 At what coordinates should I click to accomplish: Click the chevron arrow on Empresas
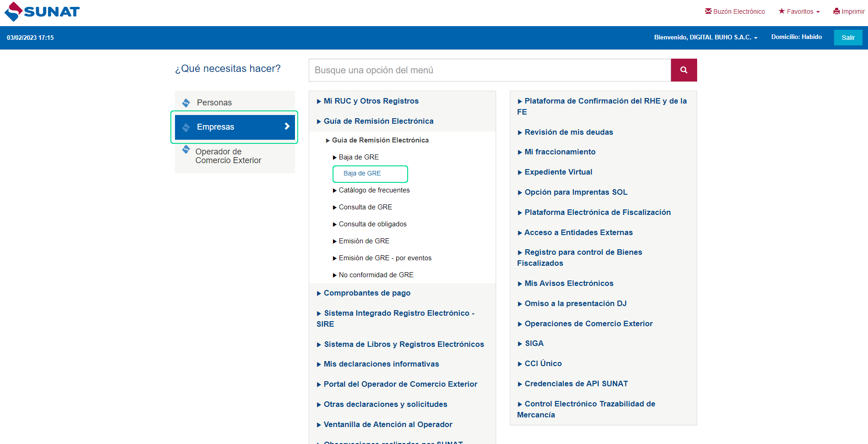coord(287,126)
